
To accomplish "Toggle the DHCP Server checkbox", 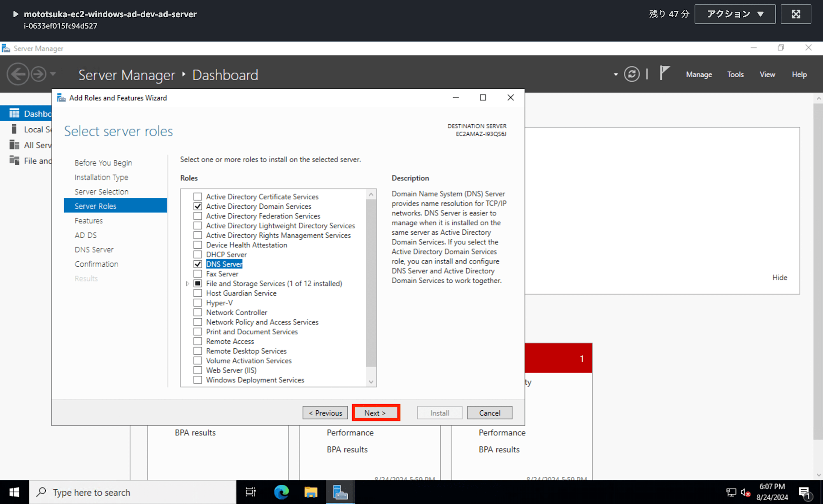I will [198, 254].
